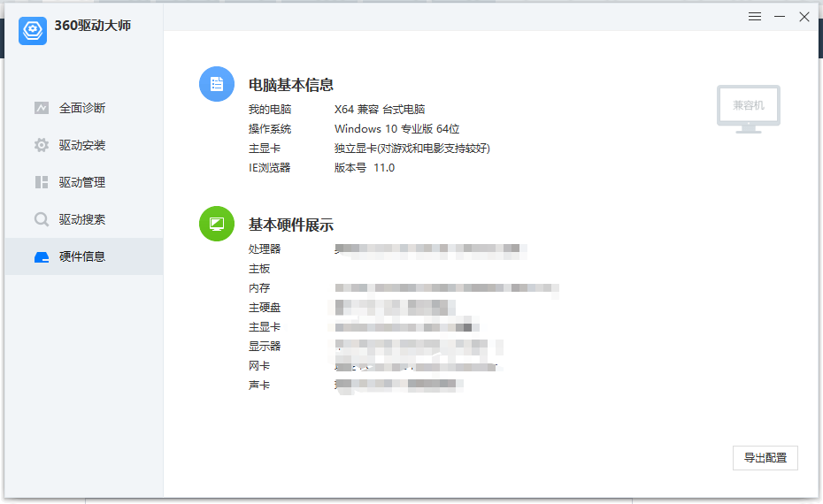Click the X64 兼容 台式电脑 value
The width and height of the screenshot is (823, 504).
coord(380,109)
